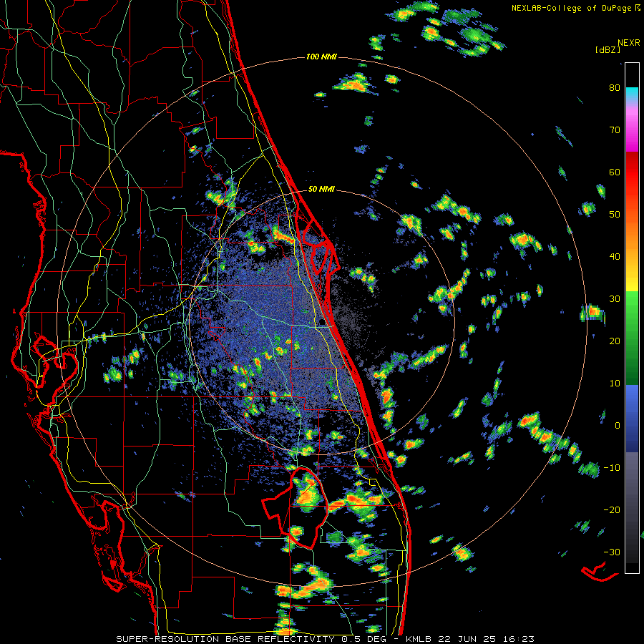Image resolution: width=644 pixels, height=644 pixels.
Task: Click the 100 NMI range ring label
Action: click(x=321, y=57)
